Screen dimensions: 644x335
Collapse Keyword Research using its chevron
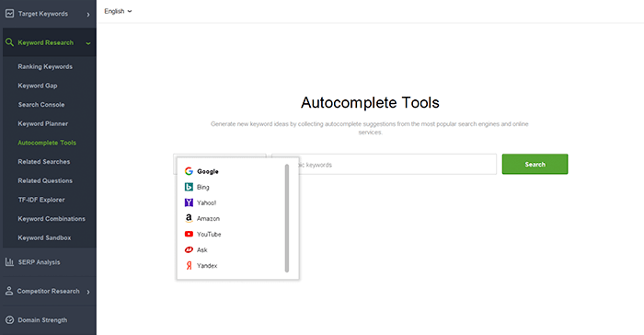pyautogui.click(x=88, y=43)
